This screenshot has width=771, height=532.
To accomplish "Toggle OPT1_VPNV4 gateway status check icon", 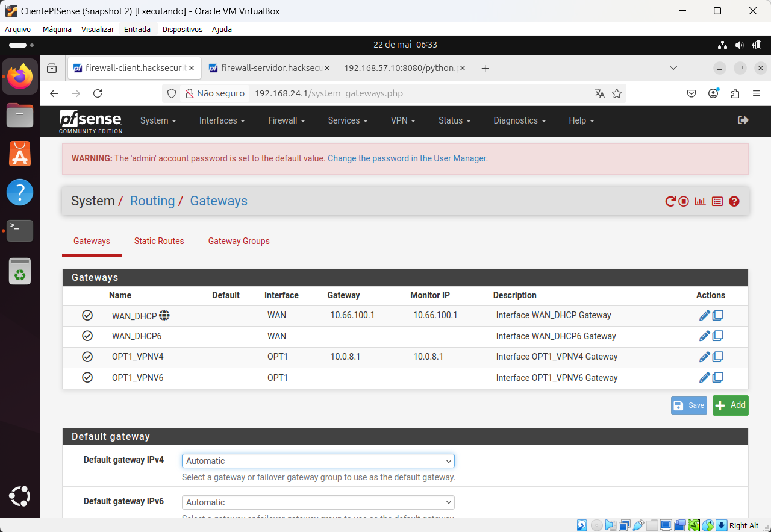I will click(x=87, y=357).
